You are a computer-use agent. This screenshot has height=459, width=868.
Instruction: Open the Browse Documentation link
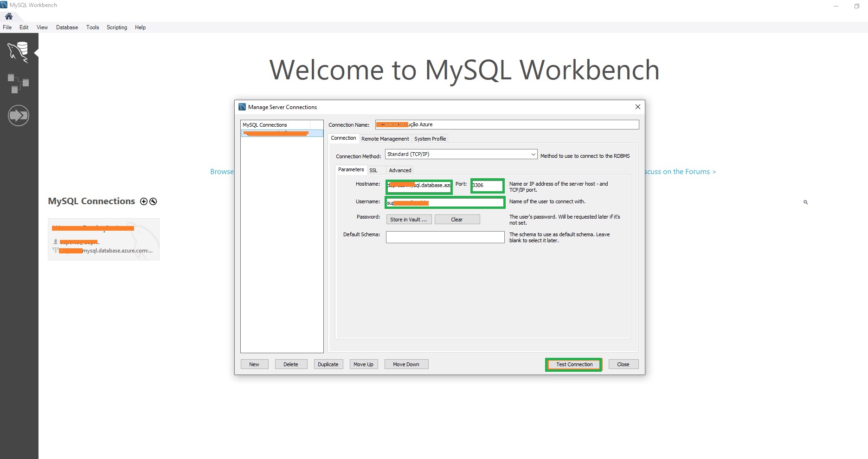click(x=222, y=172)
